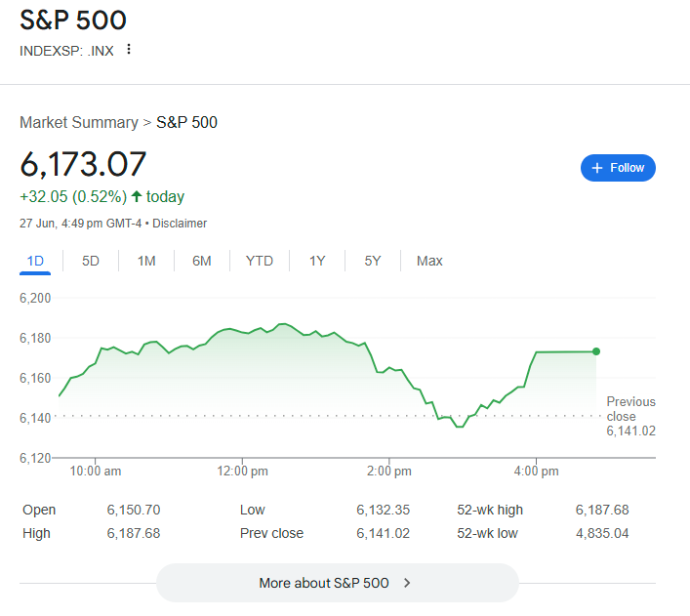Click the 52-wk high label
Viewport: 690px width, 616px height.
[490, 510]
